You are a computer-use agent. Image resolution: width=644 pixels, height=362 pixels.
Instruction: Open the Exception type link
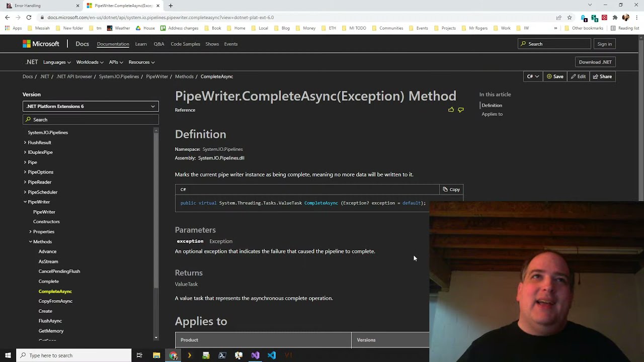(221, 241)
